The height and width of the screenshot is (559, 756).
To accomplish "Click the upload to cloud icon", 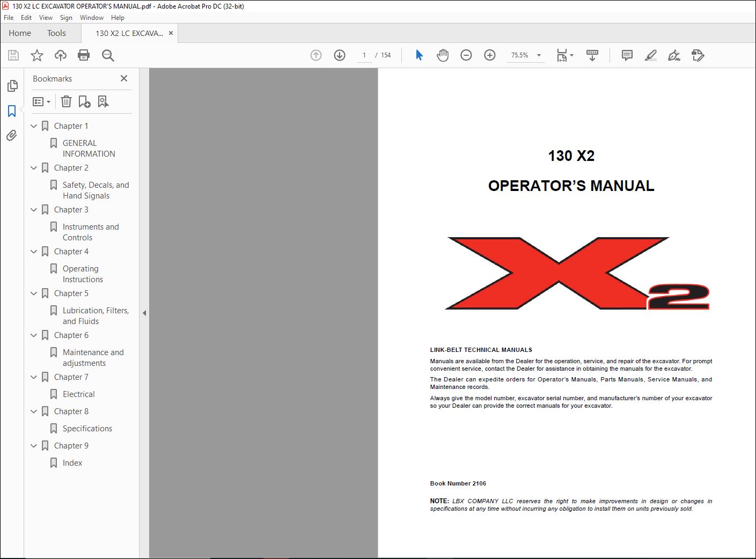I will [x=61, y=55].
